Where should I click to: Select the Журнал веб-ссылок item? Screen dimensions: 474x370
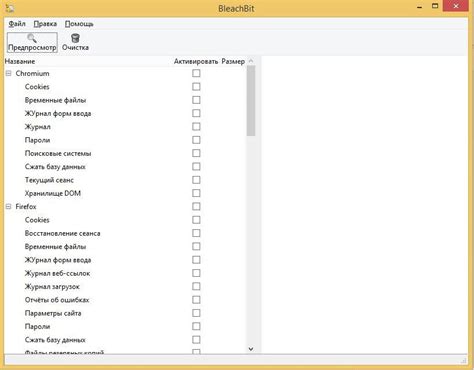57,273
